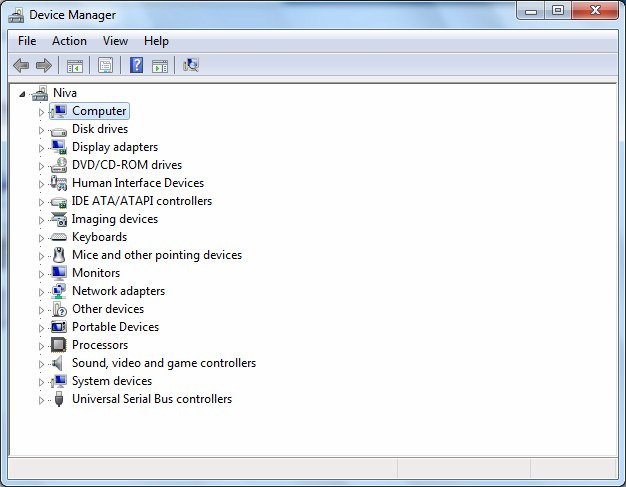Select the System devices label

click(x=112, y=381)
